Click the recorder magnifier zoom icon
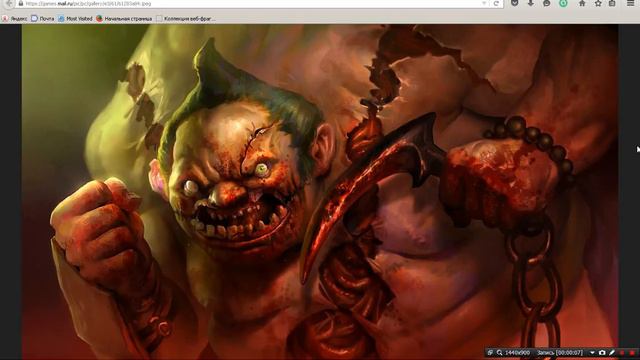Viewport: 640px width, 360px height. (x=500, y=352)
